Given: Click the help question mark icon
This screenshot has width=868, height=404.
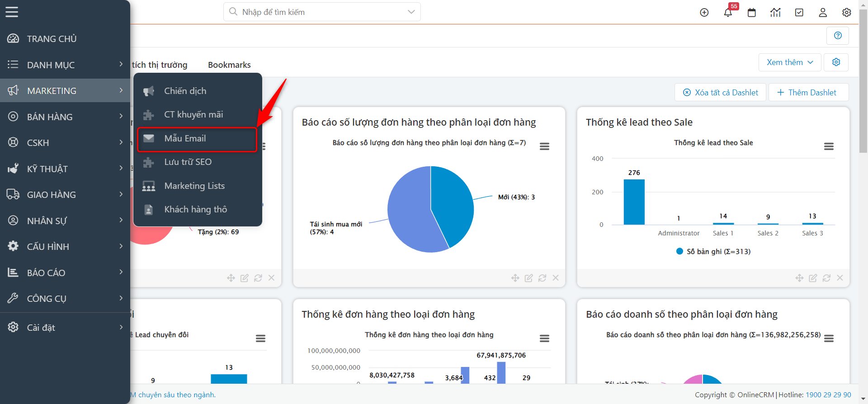Looking at the screenshot, I should [838, 35].
